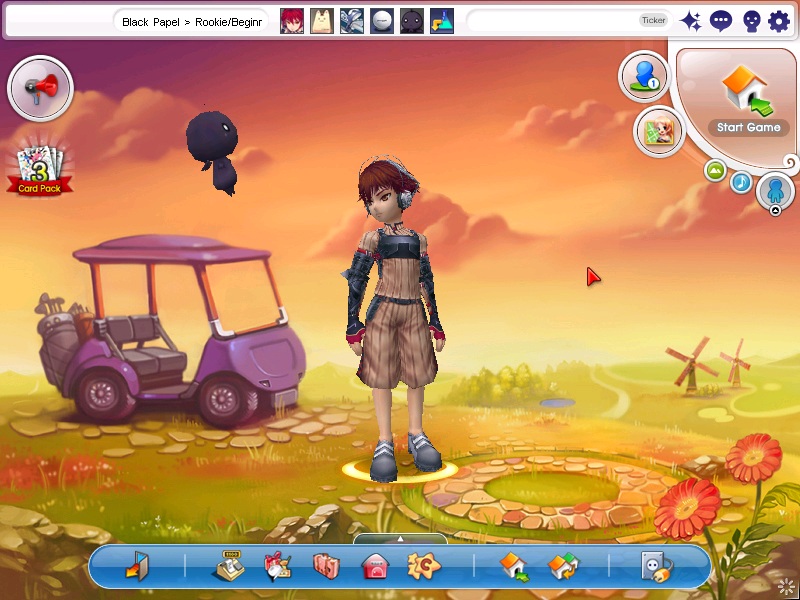Click the blonde character map icon
Screen dimensions: 800x600
pos(660,132)
